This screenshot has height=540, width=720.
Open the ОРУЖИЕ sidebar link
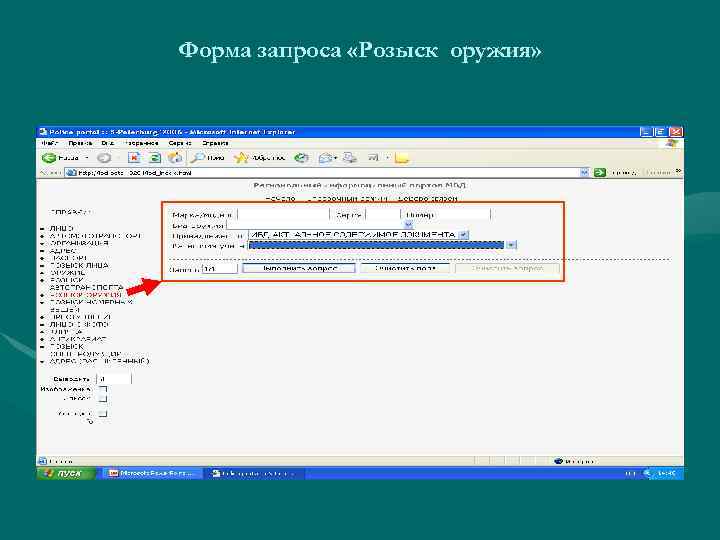(68, 273)
